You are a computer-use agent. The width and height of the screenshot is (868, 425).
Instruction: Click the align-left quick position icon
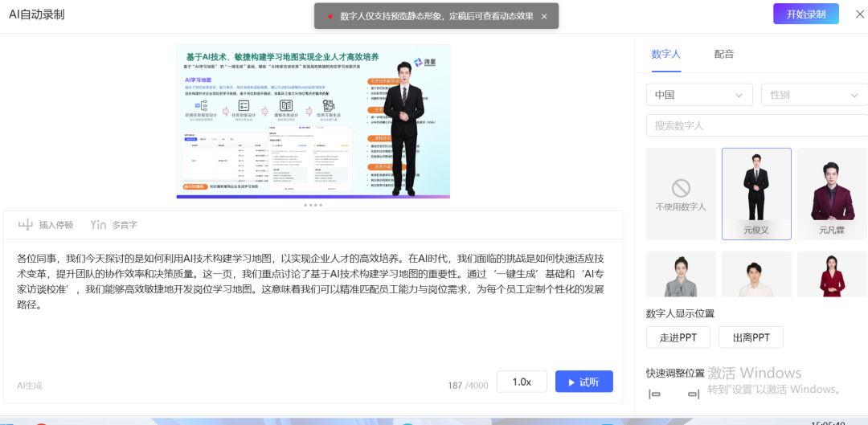pos(654,394)
